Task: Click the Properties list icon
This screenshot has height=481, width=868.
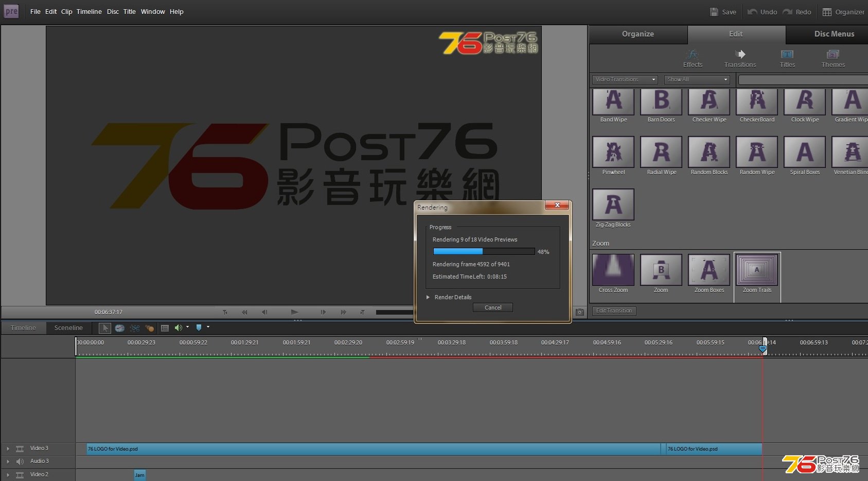Action: pyautogui.click(x=165, y=328)
